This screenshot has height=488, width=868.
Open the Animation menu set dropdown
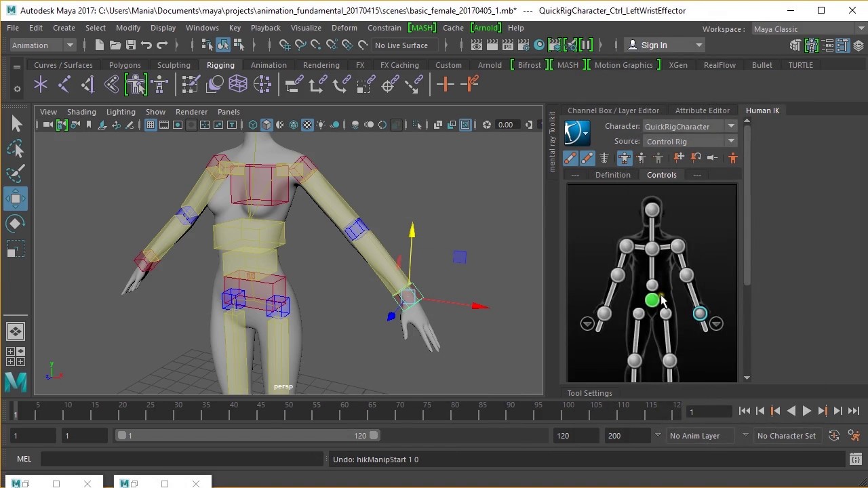pyautogui.click(x=43, y=45)
